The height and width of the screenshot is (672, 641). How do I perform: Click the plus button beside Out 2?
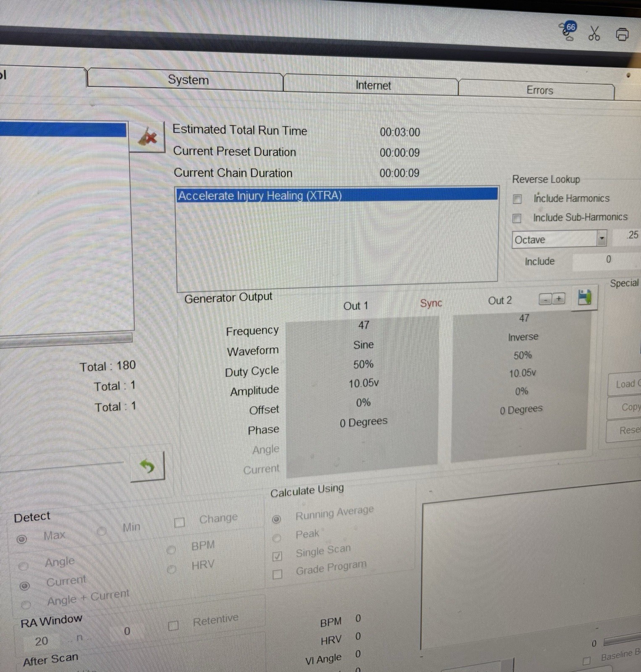coord(559,299)
